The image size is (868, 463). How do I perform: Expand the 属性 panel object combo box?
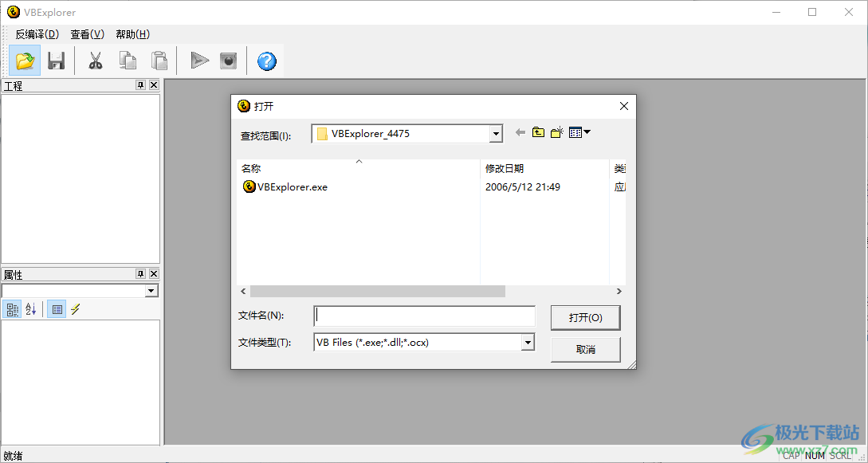151,291
